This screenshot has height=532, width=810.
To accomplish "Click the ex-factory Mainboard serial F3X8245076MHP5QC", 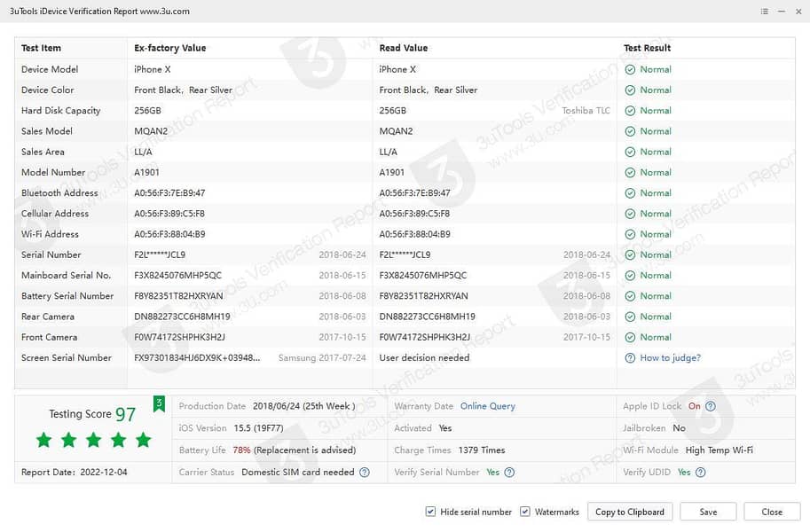I will (177, 276).
